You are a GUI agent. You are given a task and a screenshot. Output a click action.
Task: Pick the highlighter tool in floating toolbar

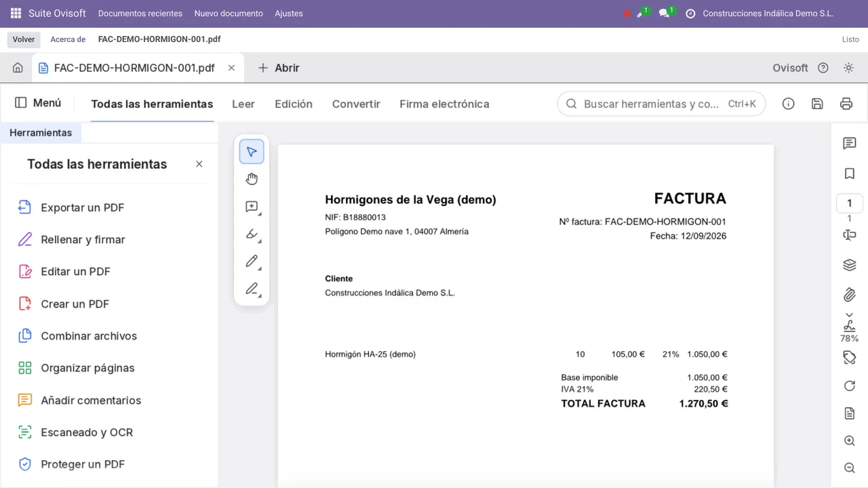pyautogui.click(x=252, y=234)
